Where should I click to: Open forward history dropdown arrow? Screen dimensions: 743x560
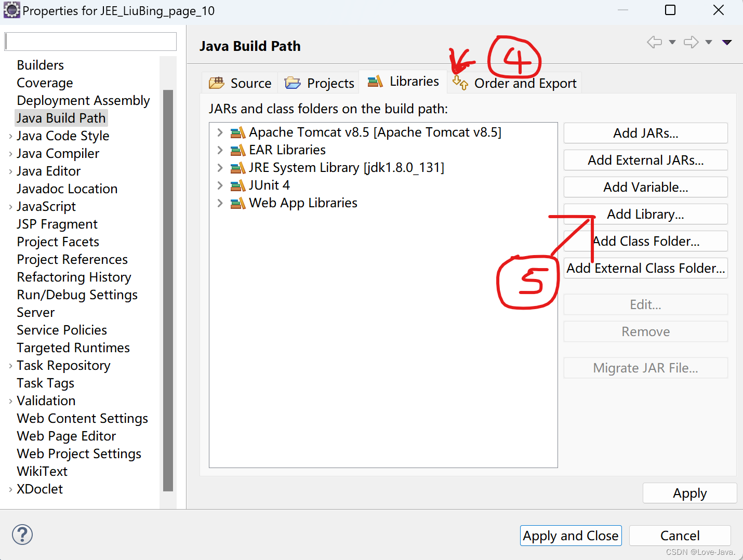(x=709, y=43)
